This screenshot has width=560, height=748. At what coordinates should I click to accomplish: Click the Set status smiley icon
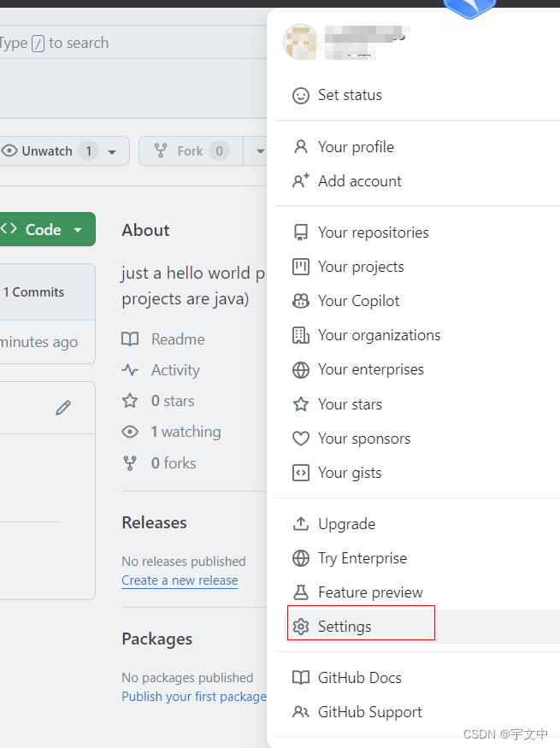(x=300, y=96)
